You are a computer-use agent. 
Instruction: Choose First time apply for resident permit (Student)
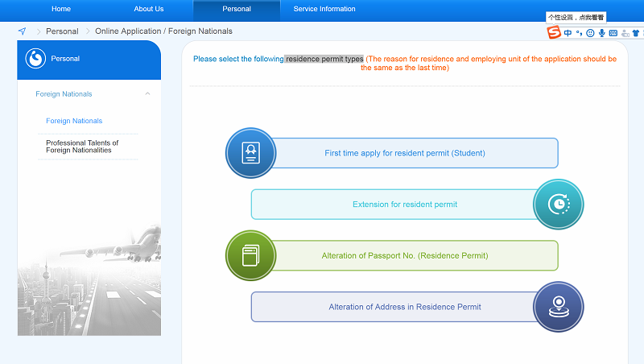pos(405,153)
